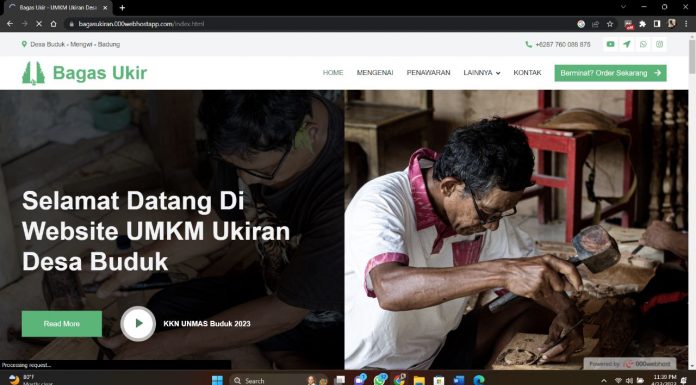Open the YouTube link in the top bar

click(x=611, y=44)
